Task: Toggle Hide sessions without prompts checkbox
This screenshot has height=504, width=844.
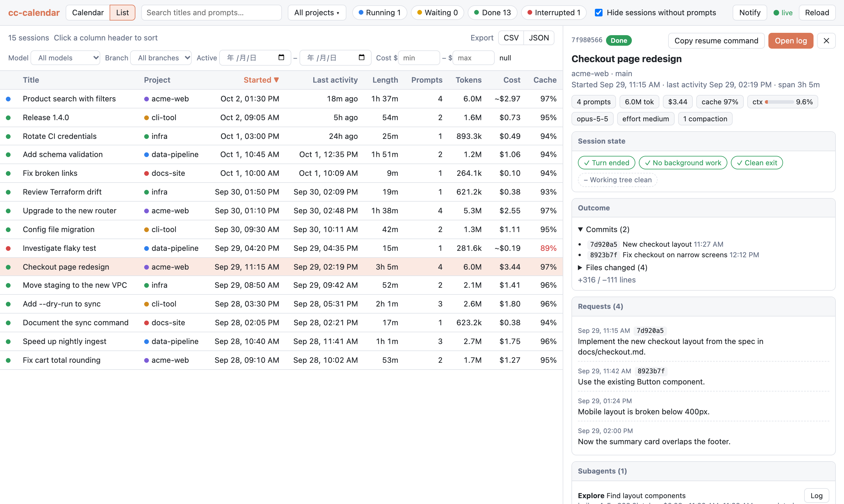Action: pos(599,13)
